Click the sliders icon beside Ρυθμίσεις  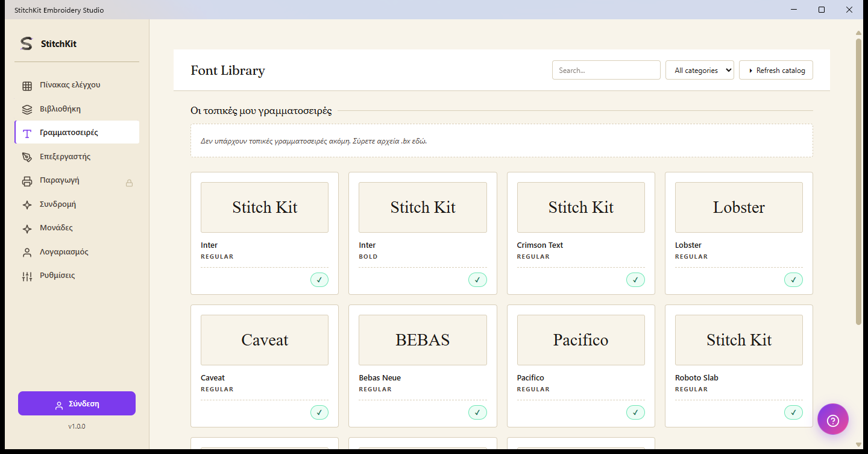pyautogui.click(x=27, y=276)
